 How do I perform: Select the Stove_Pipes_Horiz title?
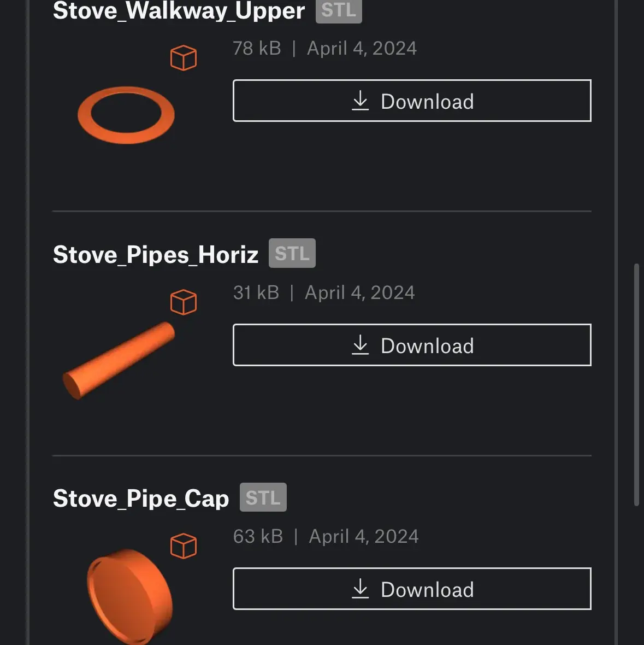click(155, 254)
